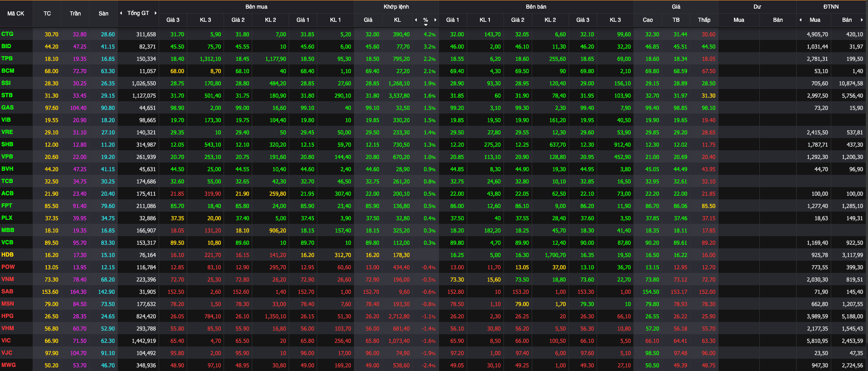The width and height of the screenshot is (868, 371).
Task: Open the VCB stock symbol
Action: tap(7, 242)
